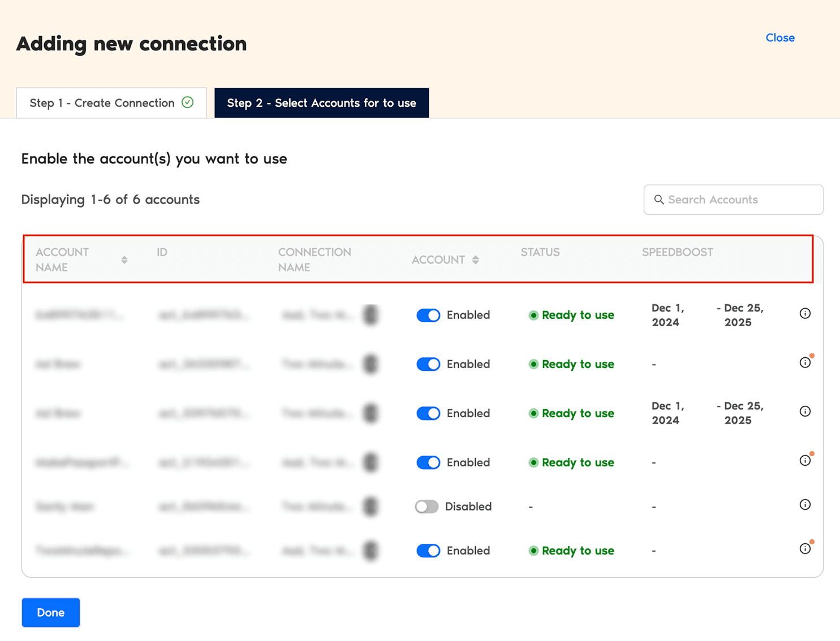Open the info icon with badge on the last row
Image resolution: width=840 pixels, height=641 pixels.
(x=805, y=548)
